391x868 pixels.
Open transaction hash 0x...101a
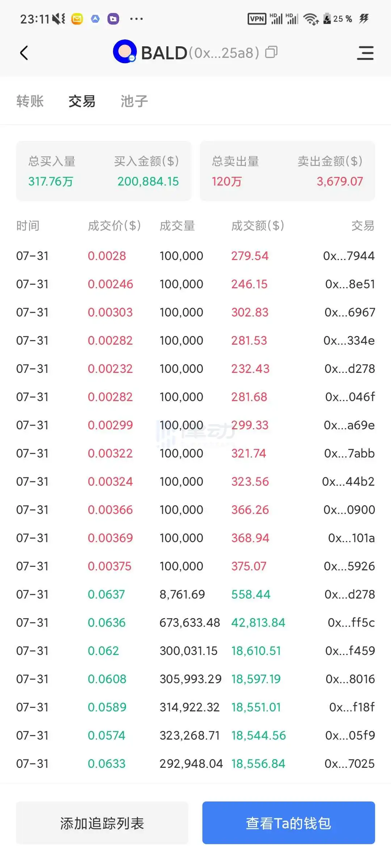point(351,538)
